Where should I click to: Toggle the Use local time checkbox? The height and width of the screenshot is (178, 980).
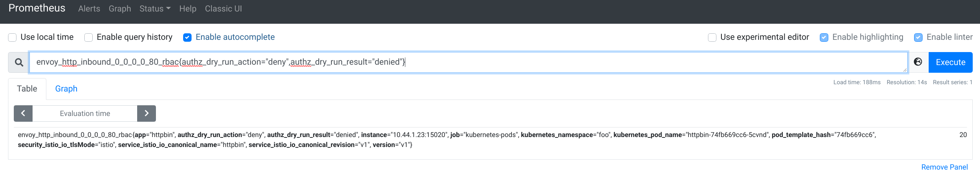[x=13, y=38]
